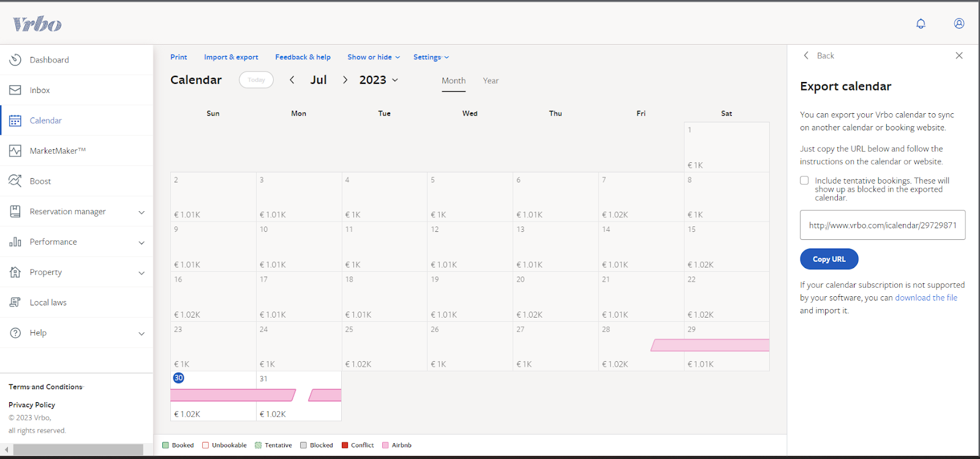Switch to Year view tab
980x459 pixels.
[x=491, y=81]
